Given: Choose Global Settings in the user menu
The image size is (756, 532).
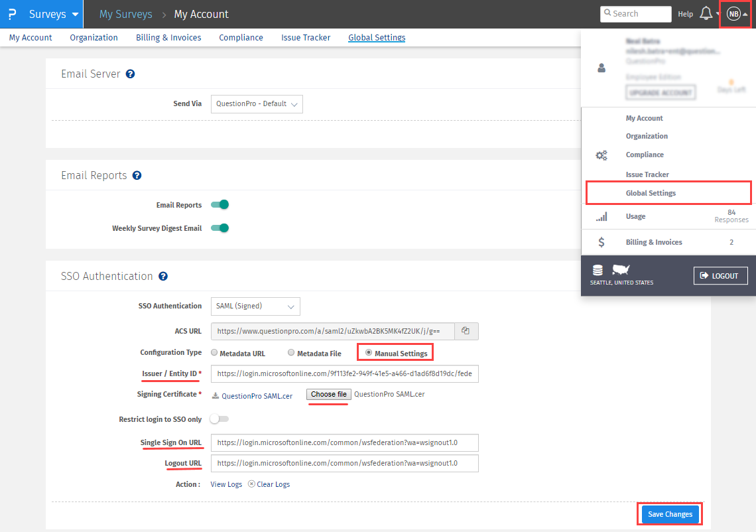Looking at the screenshot, I should tap(651, 193).
